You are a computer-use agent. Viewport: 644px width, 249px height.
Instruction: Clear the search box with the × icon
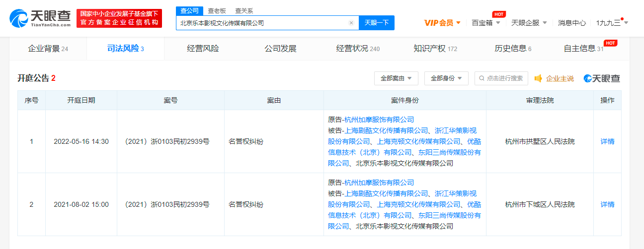(x=351, y=23)
